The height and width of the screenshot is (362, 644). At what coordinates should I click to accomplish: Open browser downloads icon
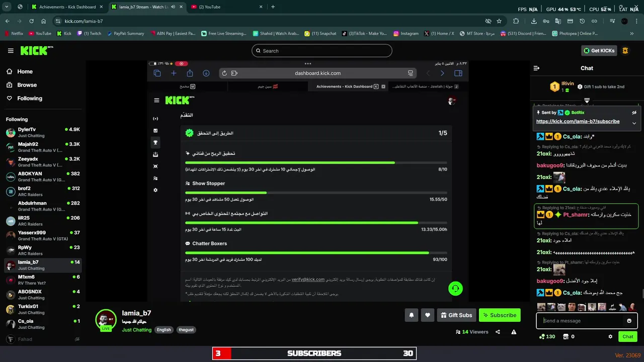coord(534,21)
